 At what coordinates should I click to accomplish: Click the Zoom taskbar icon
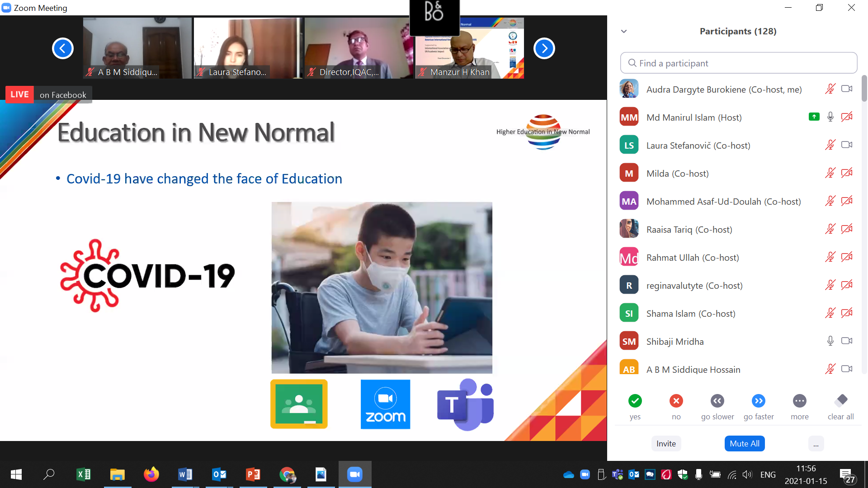[355, 474]
